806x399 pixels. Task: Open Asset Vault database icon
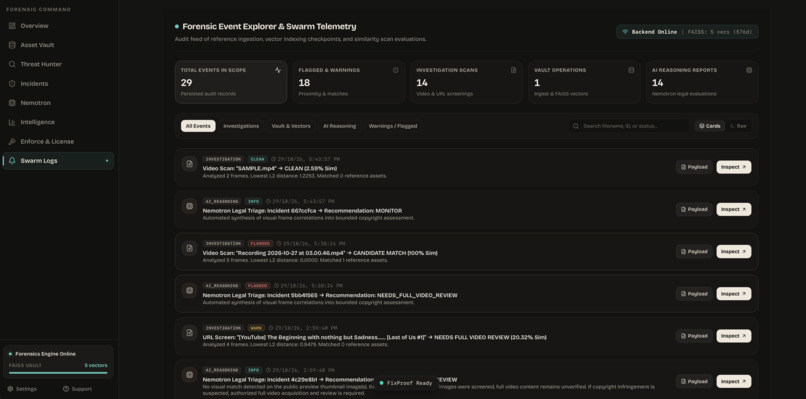[x=12, y=45]
